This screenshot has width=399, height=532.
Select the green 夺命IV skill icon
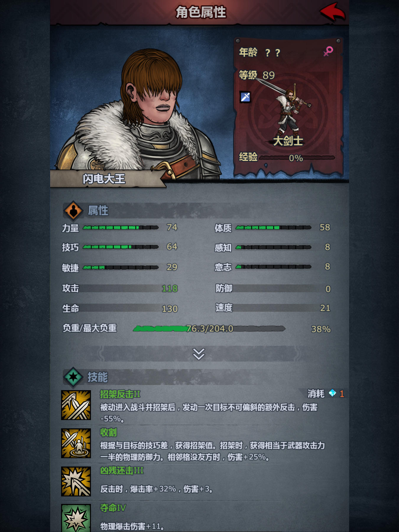76,518
